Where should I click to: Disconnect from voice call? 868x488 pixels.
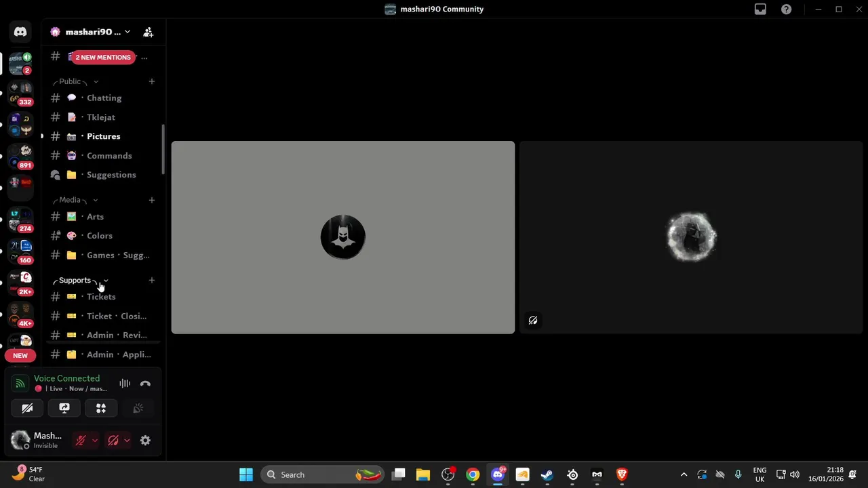pyautogui.click(x=145, y=384)
